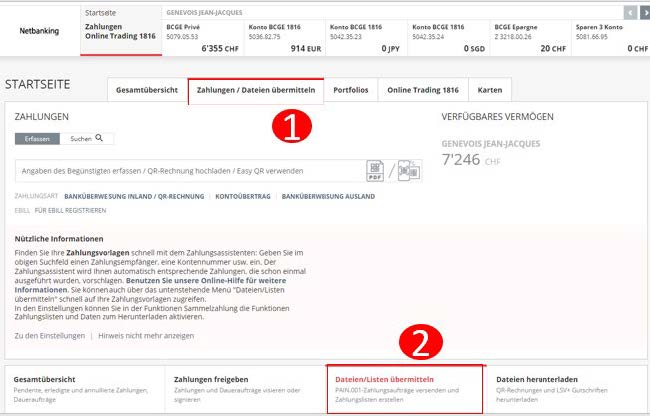This screenshot has width=650, height=416.
Task: Switch to Online Trading 1816 tab
Action: click(x=423, y=90)
